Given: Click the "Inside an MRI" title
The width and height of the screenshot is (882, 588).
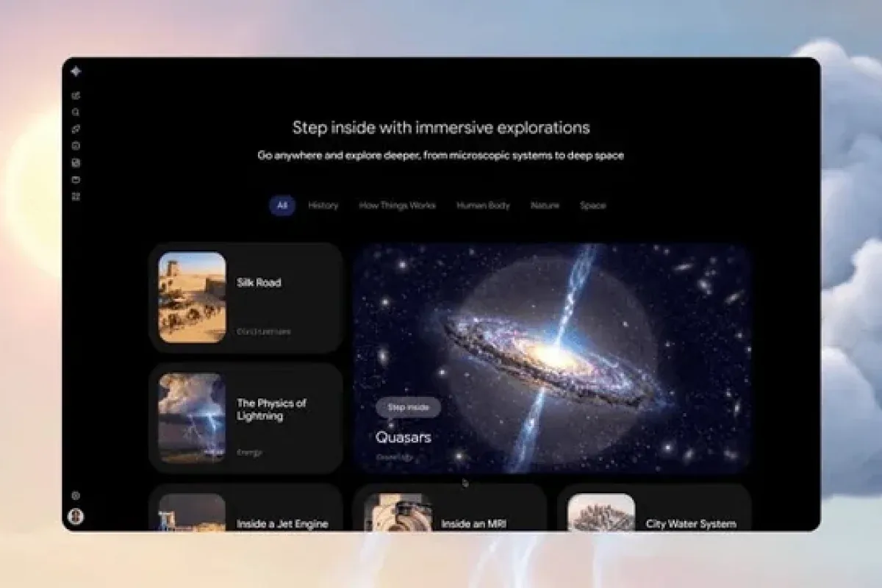Looking at the screenshot, I should 473,524.
